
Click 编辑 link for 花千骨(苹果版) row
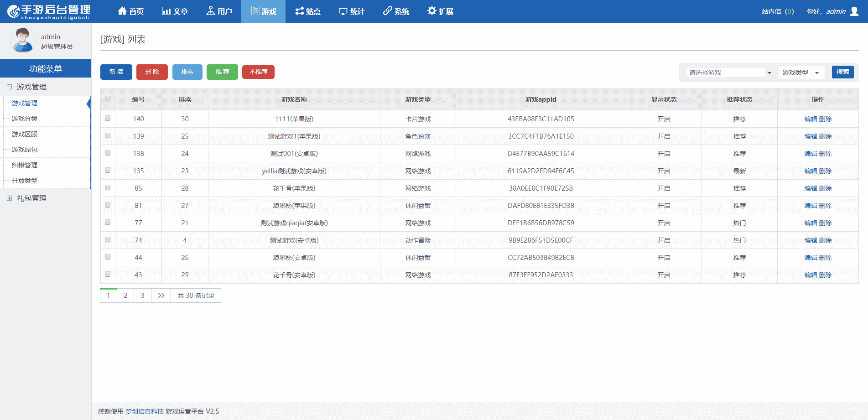click(x=810, y=188)
